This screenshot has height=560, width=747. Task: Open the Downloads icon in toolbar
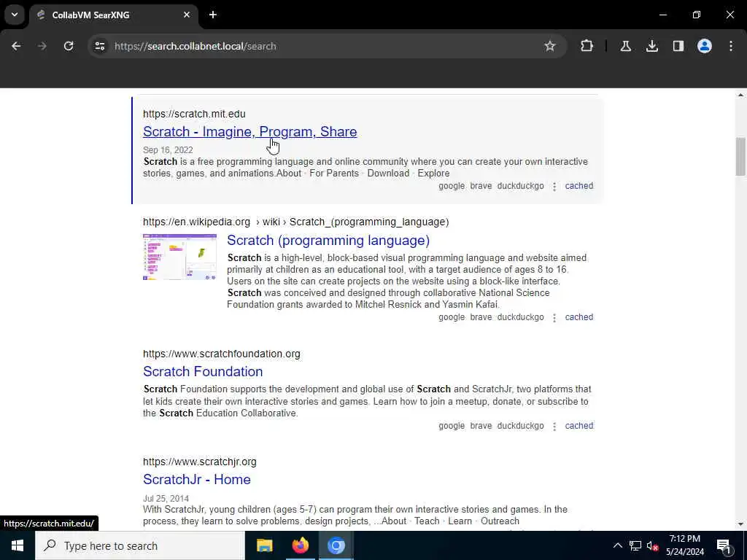pos(651,46)
